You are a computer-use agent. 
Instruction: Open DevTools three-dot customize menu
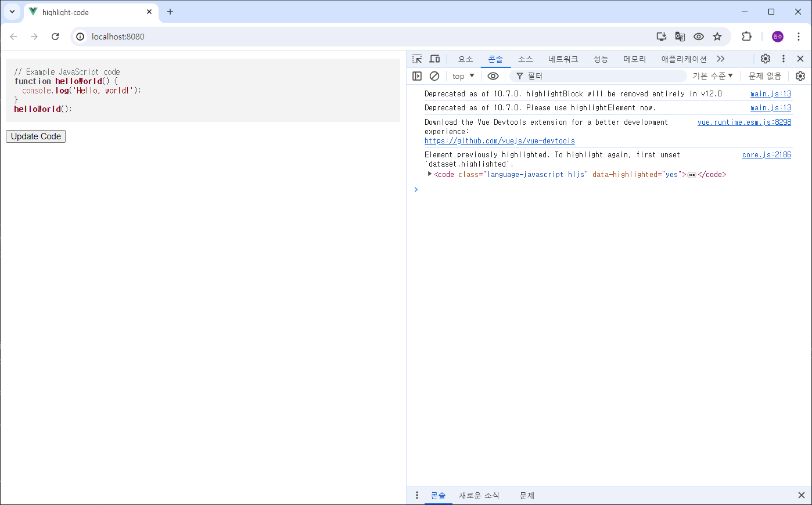pos(783,59)
